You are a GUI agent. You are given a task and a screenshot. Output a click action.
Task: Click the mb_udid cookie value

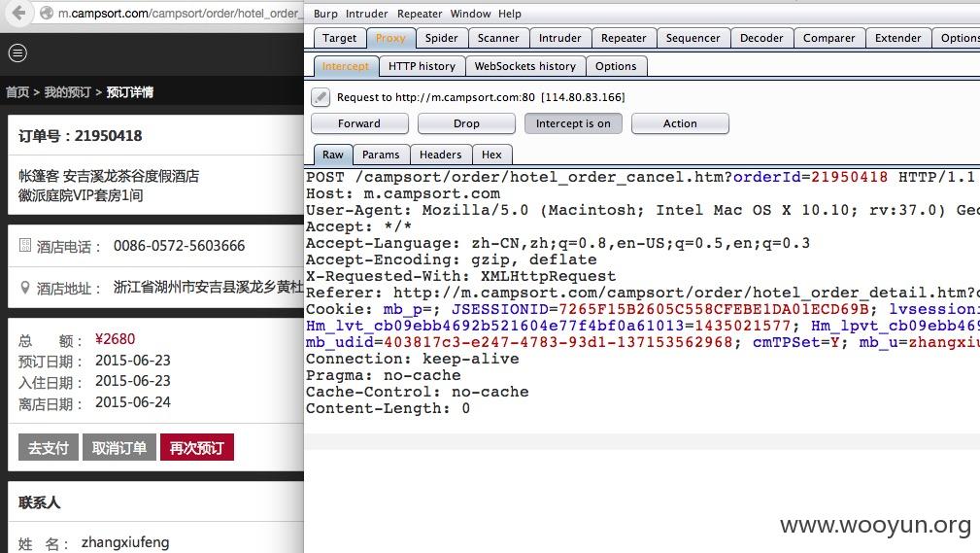pyautogui.click(x=558, y=342)
